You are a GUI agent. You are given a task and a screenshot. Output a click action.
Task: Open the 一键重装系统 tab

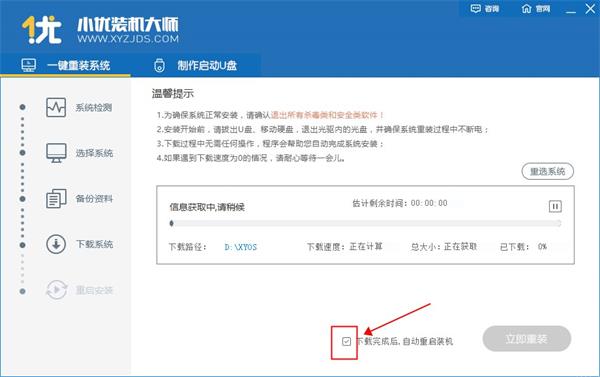click(65, 65)
